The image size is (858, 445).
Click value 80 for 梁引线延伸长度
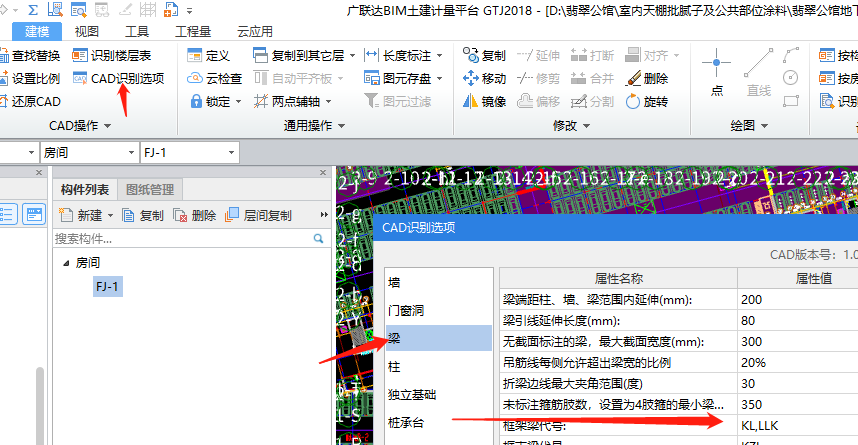coord(748,320)
